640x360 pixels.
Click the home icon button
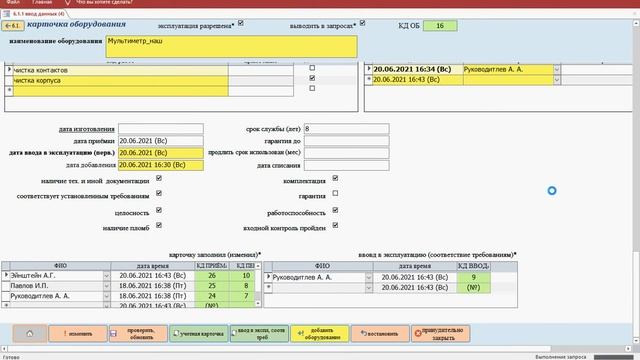29,333
